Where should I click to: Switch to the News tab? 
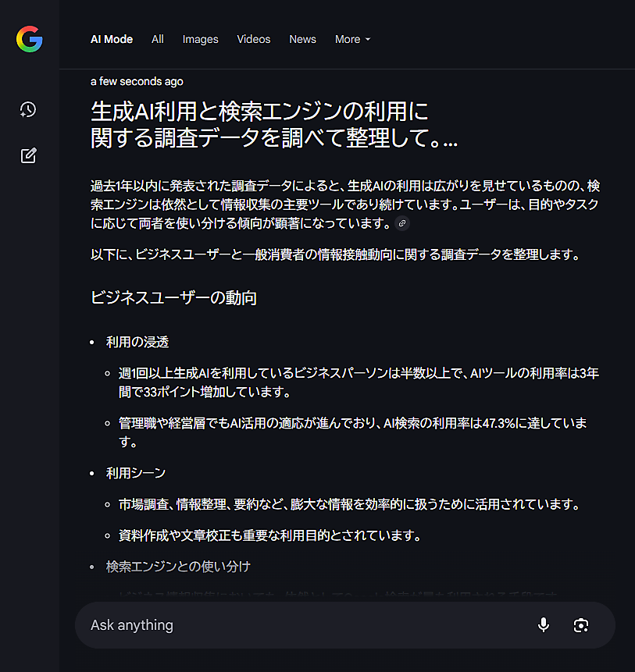[303, 39]
